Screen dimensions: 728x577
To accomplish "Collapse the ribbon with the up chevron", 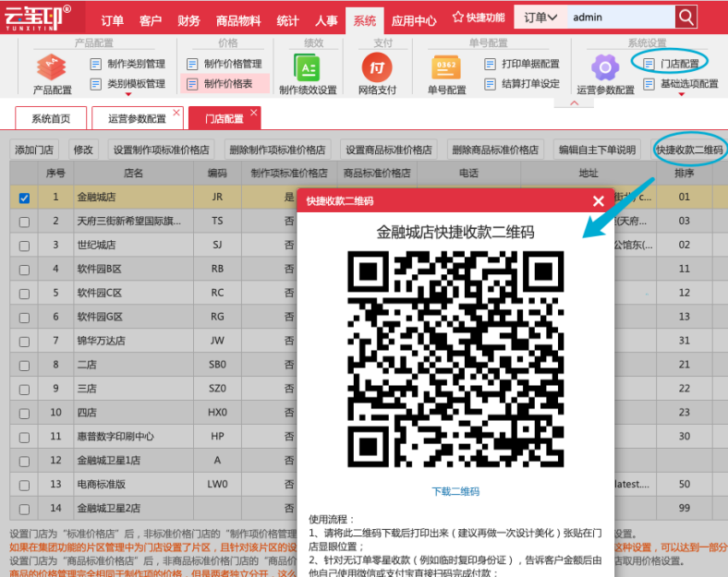I will [574, 103].
